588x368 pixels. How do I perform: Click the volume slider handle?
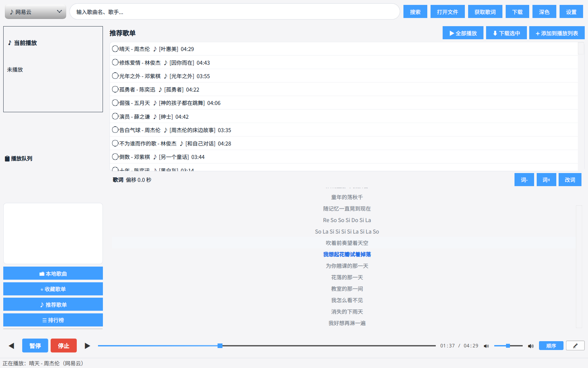(x=508, y=346)
